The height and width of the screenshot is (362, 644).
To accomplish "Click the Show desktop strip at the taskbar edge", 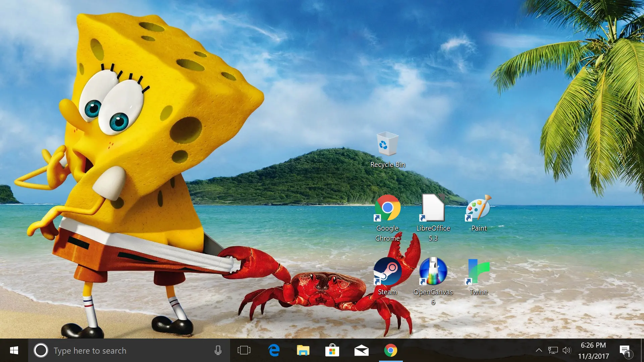I will point(642,351).
